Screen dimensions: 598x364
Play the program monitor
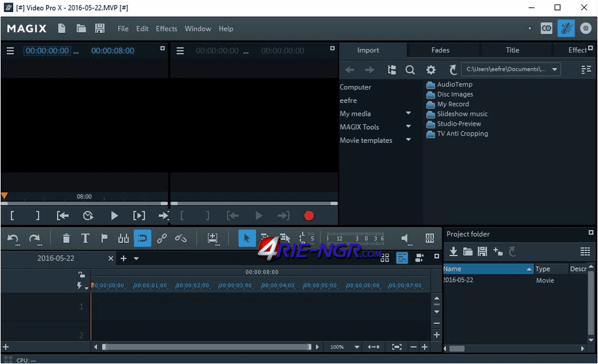pyautogui.click(x=114, y=216)
